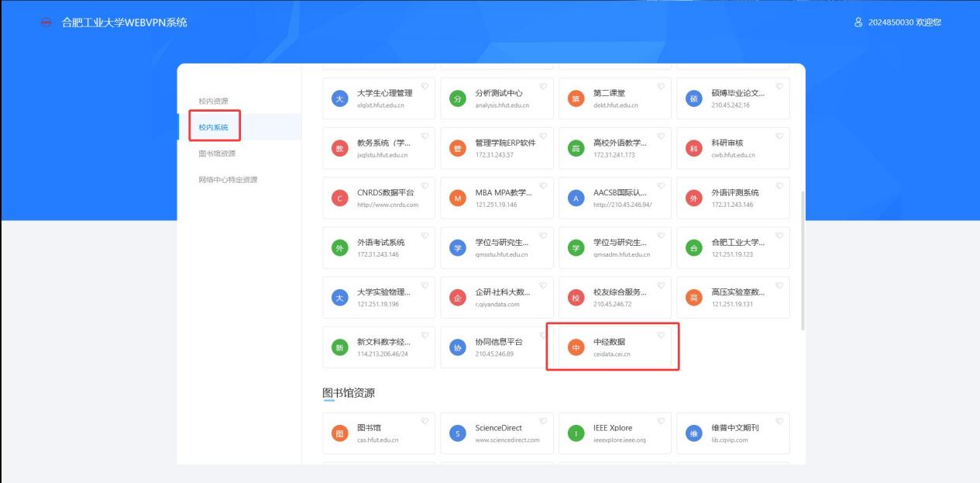Click the user profile icon at top right
The height and width of the screenshot is (483, 980).
858,22
